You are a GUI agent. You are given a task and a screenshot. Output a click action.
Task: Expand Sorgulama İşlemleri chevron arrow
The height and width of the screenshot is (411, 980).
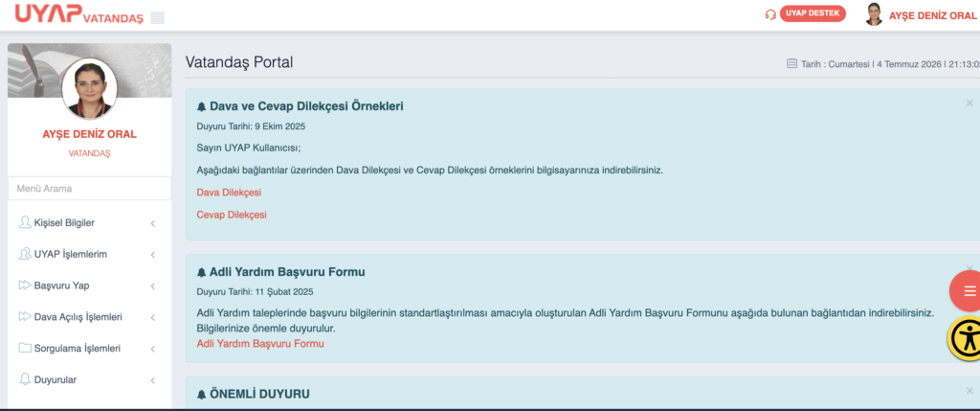point(153,349)
